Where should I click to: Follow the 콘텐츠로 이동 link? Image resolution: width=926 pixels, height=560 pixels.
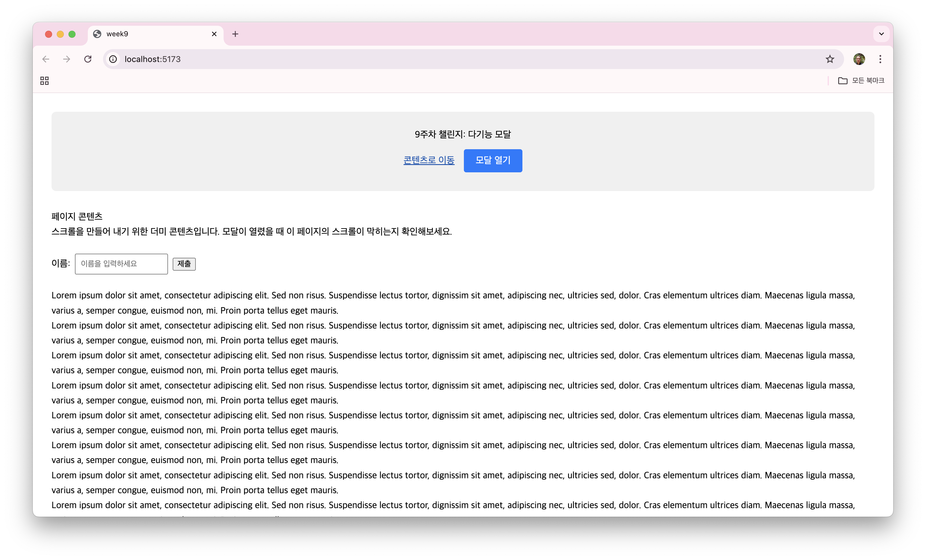click(x=429, y=160)
